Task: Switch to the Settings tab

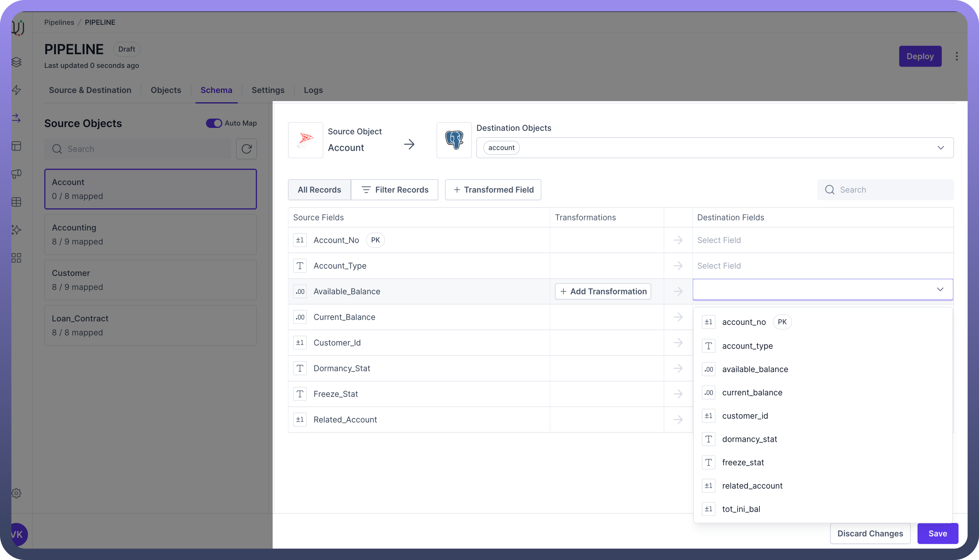Action: (x=268, y=90)
